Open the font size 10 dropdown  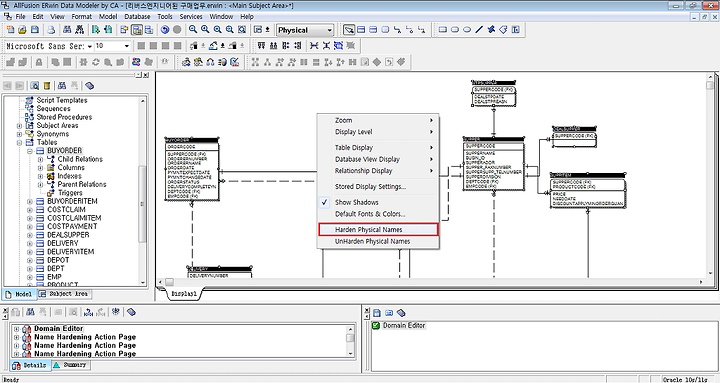(126, 46)
